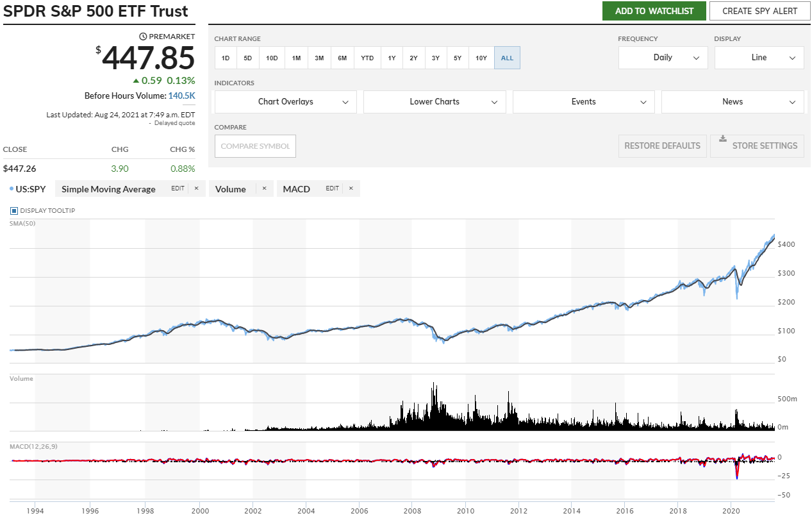The width and height of the screenshot is (812, 518).
Task: Edit the Simple Moving Average indicator
Action: [178, 188]
